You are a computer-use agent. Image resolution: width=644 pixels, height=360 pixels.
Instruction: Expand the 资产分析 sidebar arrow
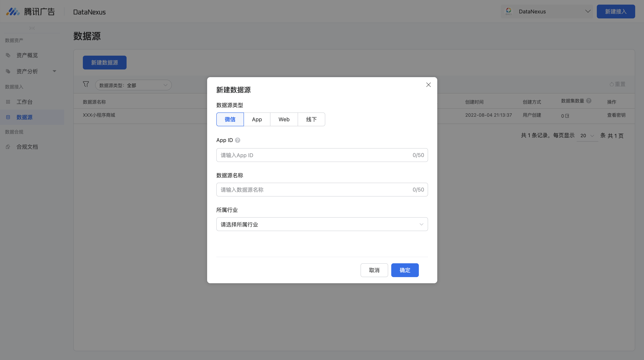(54, 71)
